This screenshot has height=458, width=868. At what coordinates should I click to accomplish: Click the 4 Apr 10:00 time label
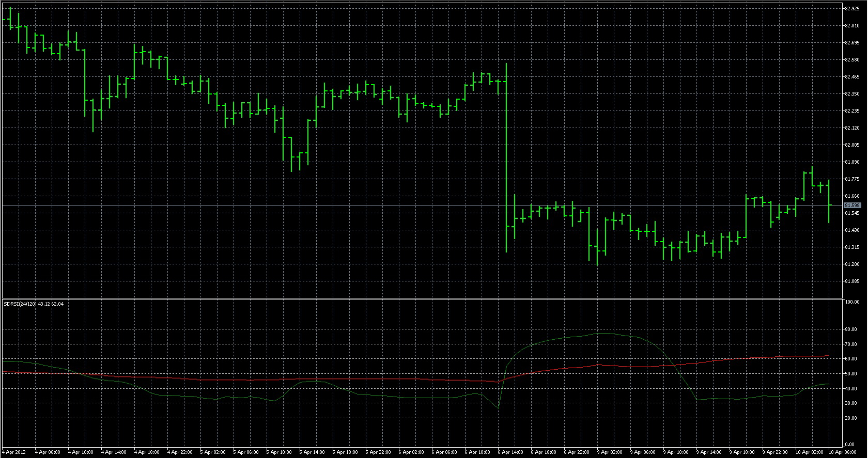(81, 452)
